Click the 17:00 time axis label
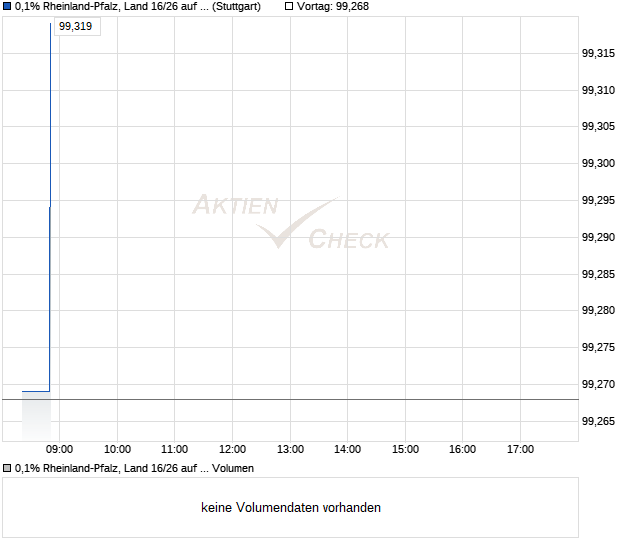620x546 pixels. pos(520,450)
